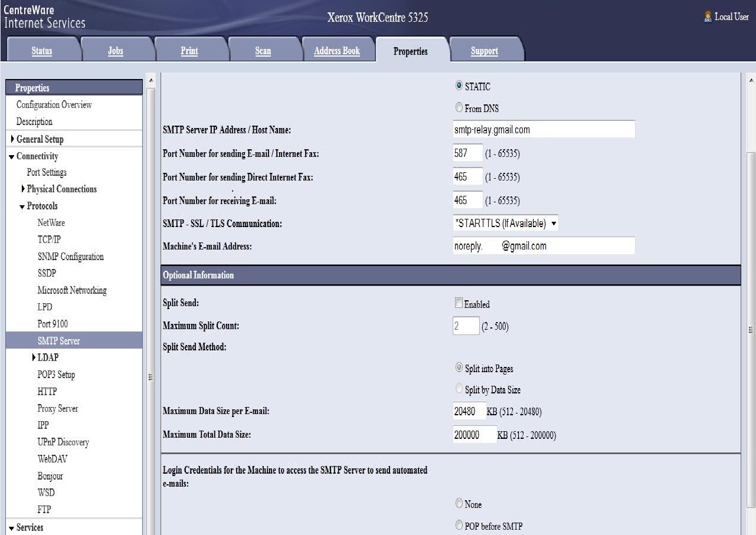Expand the General Setup section

pyautogui.click(x=13, y=139)
